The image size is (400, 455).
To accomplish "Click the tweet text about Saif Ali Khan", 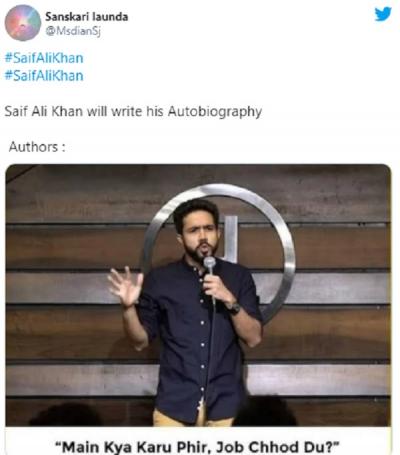I will click(133, 112).
